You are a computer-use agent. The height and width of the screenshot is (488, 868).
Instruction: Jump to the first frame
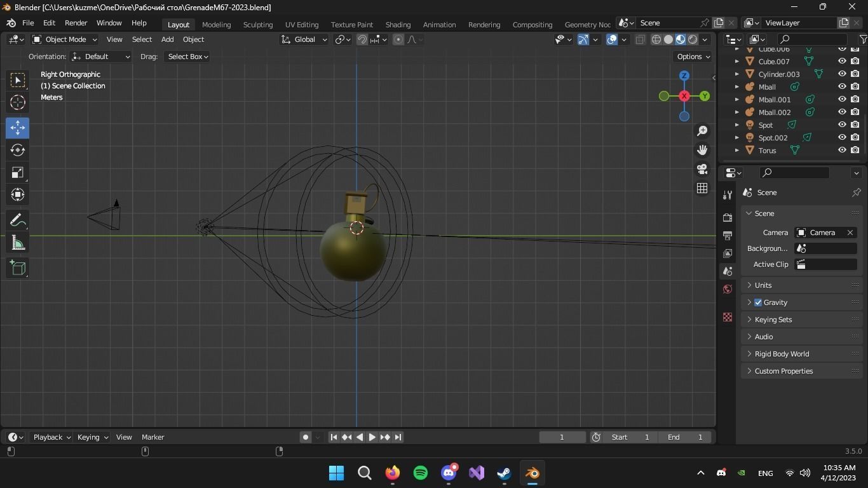334,437
